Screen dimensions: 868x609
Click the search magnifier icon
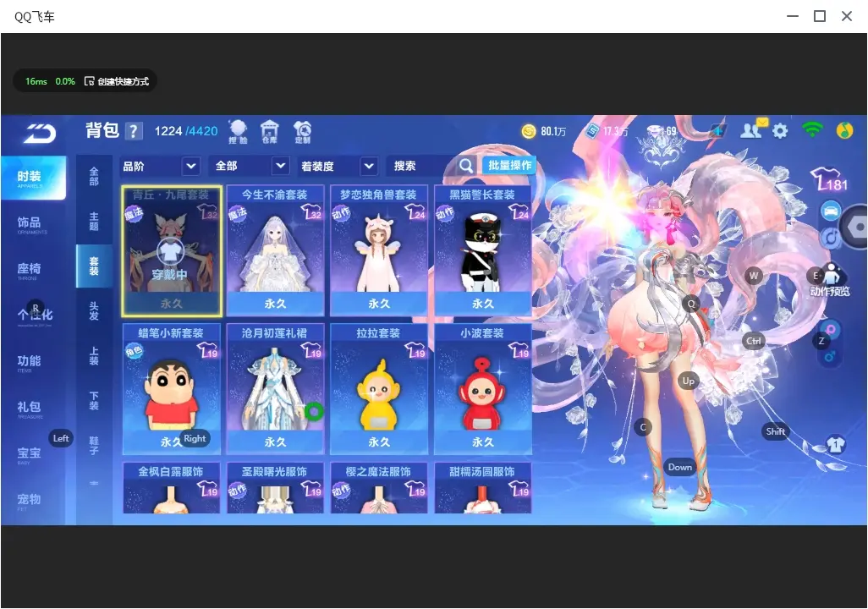[x=466, y=166]
